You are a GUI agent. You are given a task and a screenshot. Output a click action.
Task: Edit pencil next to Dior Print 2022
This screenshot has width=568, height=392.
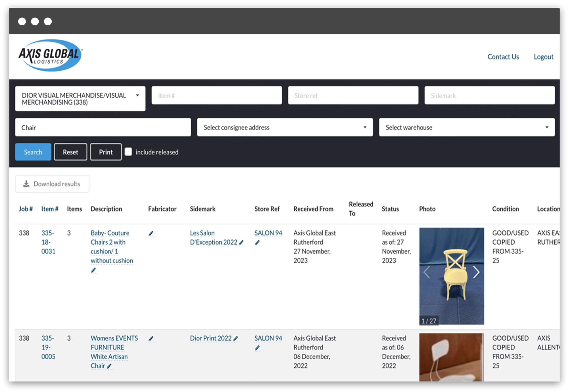pyautogui.click(x=236, y=339)
